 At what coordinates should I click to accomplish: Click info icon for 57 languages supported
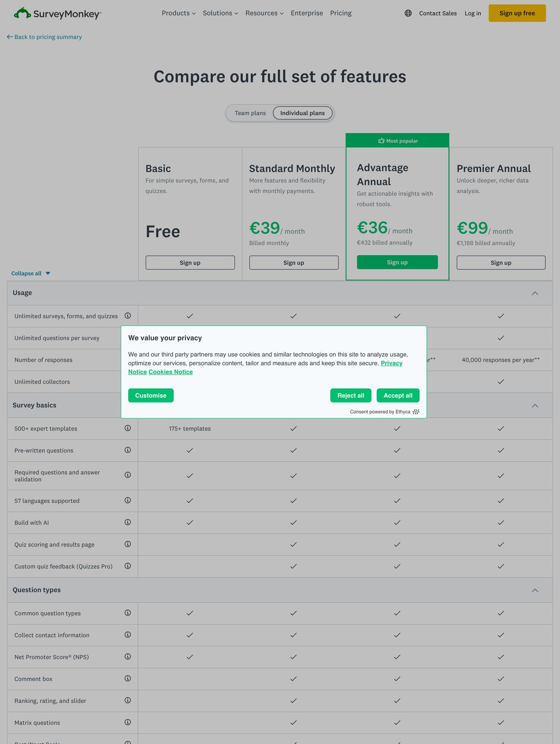tap(128, 500)
